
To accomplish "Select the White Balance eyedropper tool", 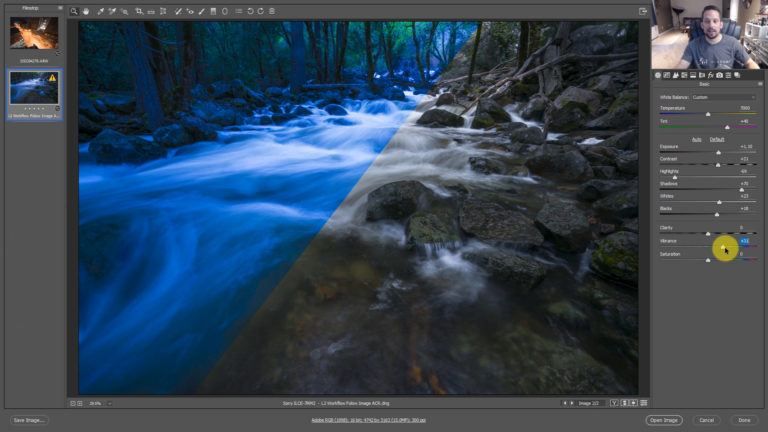I will (100, 11).
